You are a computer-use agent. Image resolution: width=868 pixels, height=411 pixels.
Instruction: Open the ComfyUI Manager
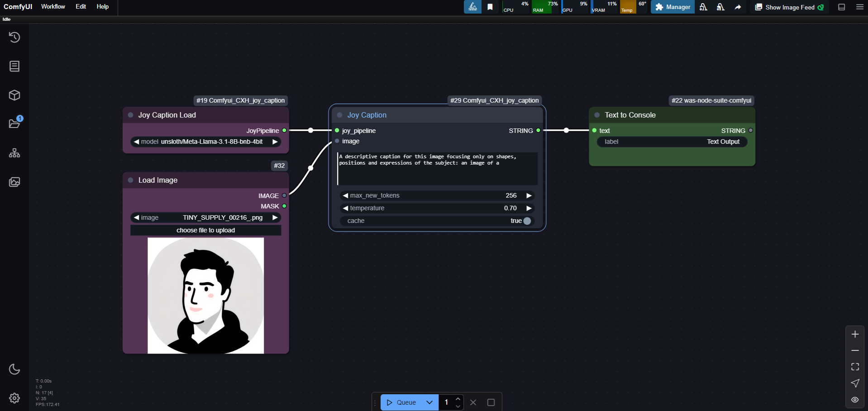pos(672,7)
